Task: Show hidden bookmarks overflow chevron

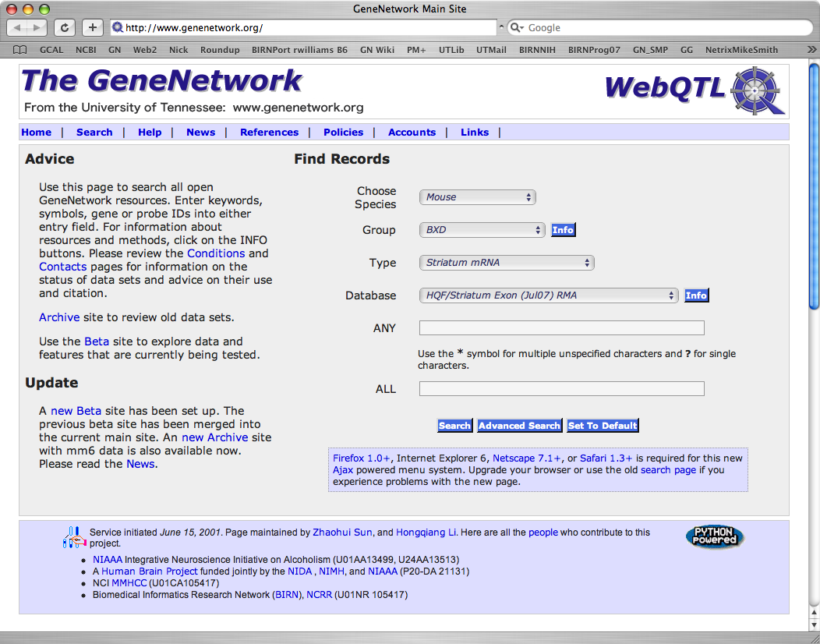Action: [x=811, y=49]
